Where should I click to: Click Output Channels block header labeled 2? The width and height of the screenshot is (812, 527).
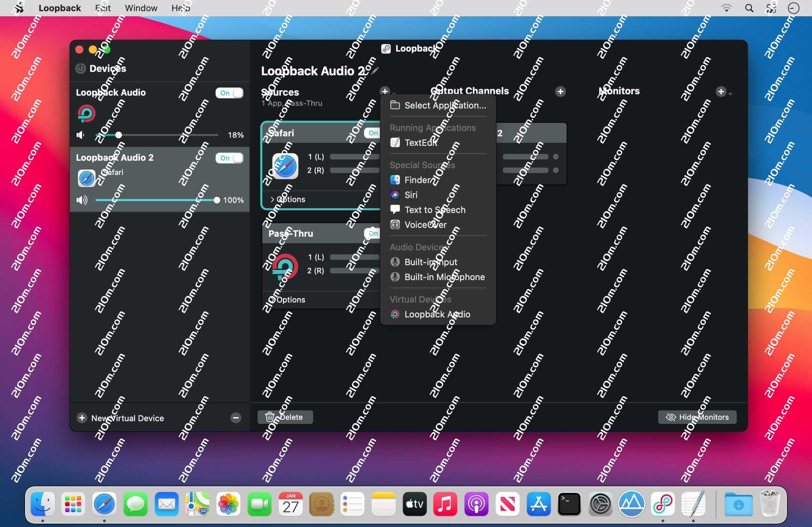(x=531, y=133)
